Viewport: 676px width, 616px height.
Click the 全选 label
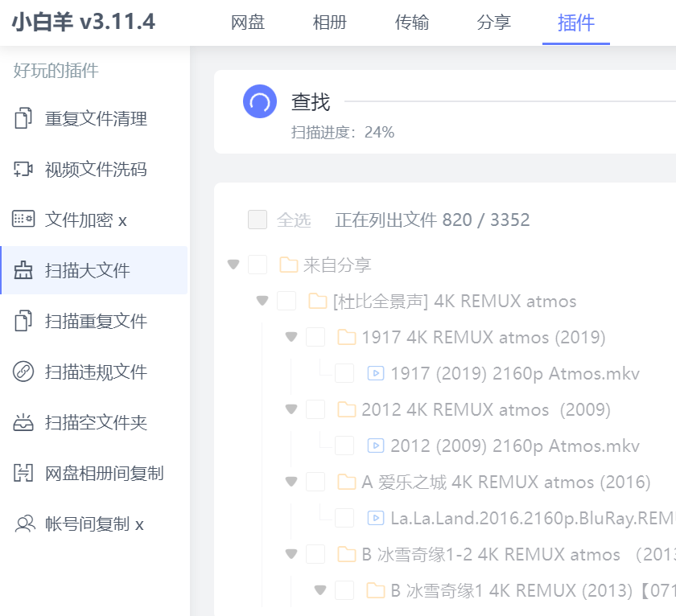click(x=294, y=220)
